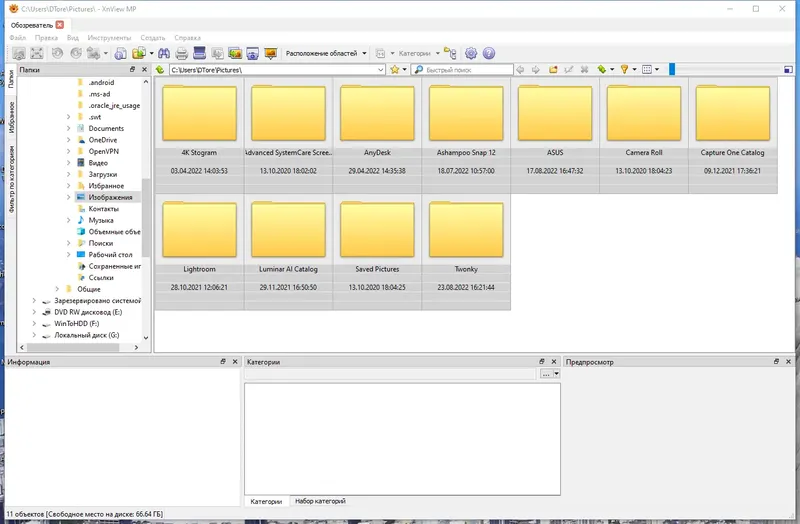800x524 pixels.
Task: Select the Capture One Catalog folder
Action: pyautogui.click(x=733, y=135)
